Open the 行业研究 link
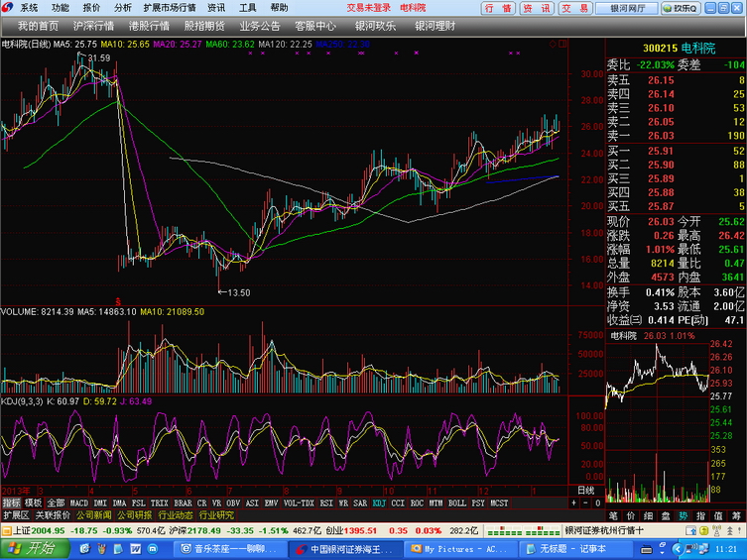The height and width of the screenshot is (560, 747). click(216, 515)
